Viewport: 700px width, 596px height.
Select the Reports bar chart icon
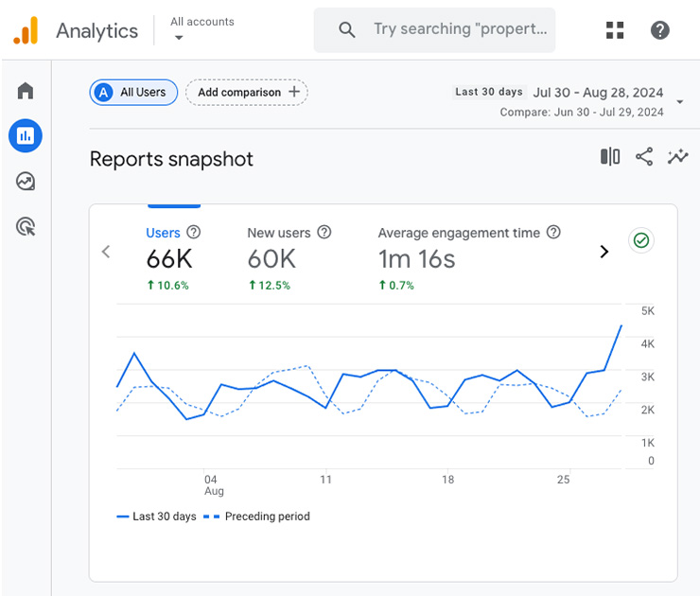[26, 136]
